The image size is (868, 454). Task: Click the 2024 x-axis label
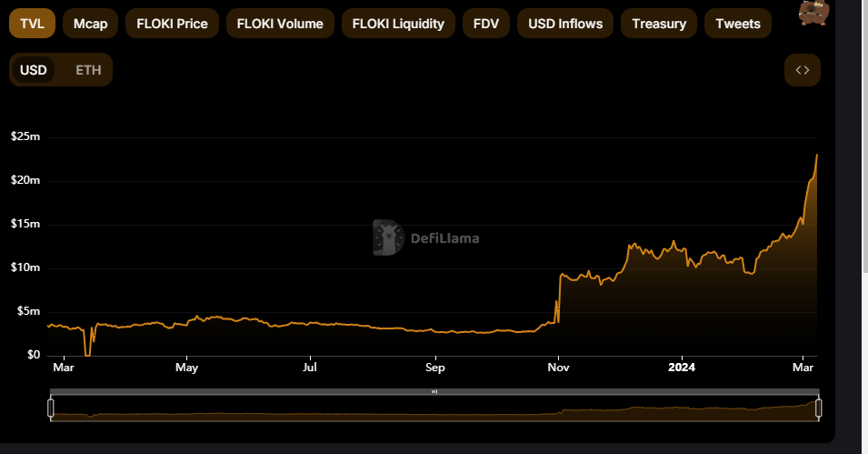point(682,368)
